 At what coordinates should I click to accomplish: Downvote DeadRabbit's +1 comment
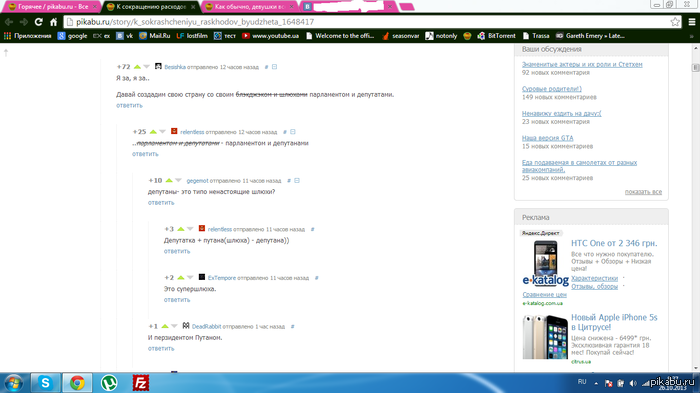click(x=174, y=326)
